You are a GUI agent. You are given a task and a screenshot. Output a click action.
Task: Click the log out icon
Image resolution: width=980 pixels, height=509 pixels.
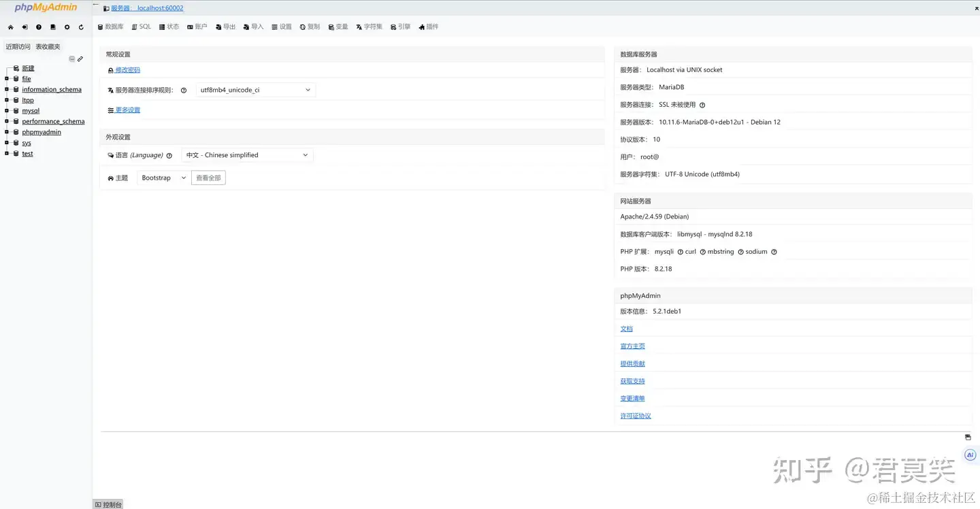tap(24, 27)
